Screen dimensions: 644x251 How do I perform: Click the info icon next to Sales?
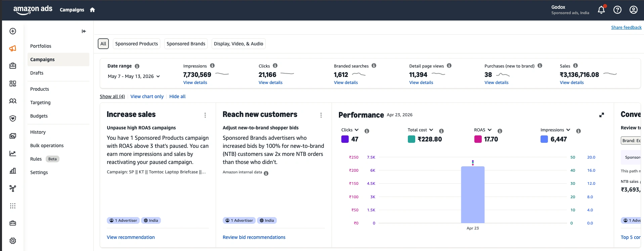[575, 66]
